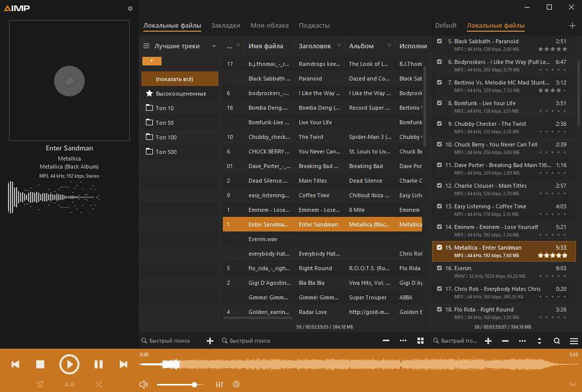The image size is (582, 392).
Task: Set rating stars for Bertinio Vs. Melodie MC
Action: 553,90
